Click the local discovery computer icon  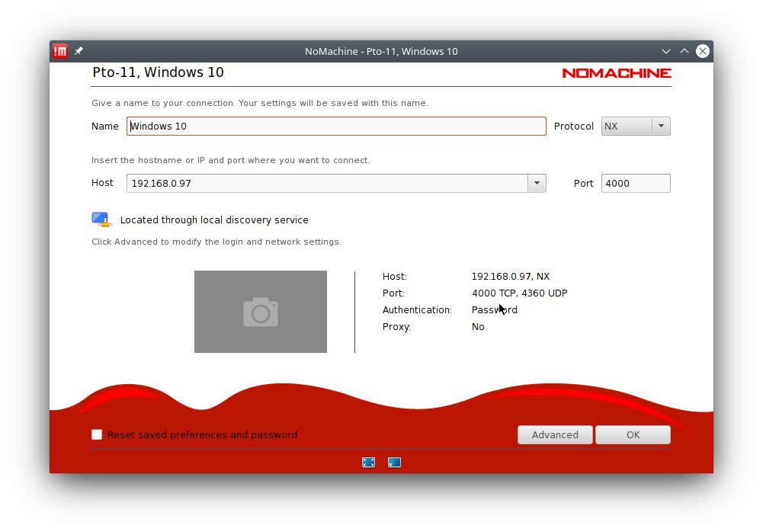click(x=101, y=220)
